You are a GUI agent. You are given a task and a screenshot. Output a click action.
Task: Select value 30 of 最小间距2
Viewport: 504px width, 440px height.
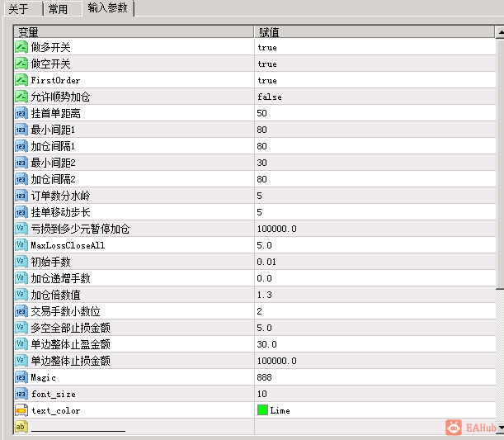tap(261, 163)
